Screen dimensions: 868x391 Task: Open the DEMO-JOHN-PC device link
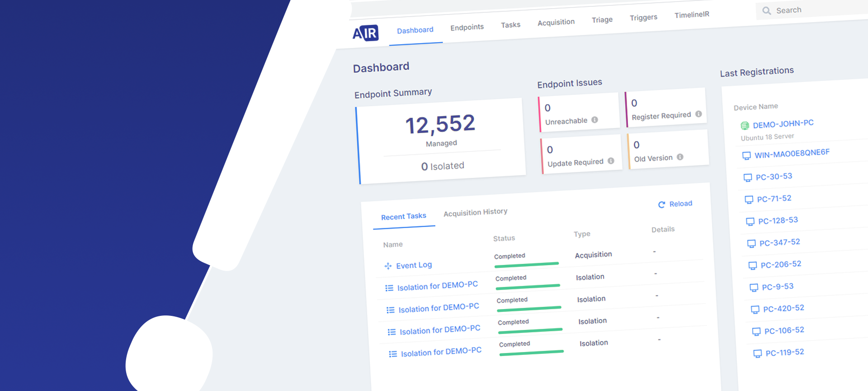(783, 124)
